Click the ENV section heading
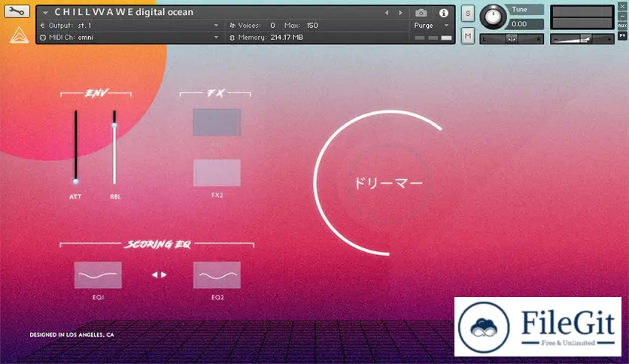 96,93
